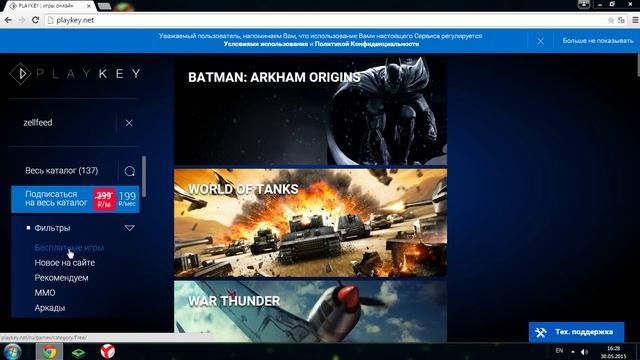Viewport: 640px width, 360px height.
Task: Open the World of Tanks banner
Action: pyautogui.click(x=311, y=223)
